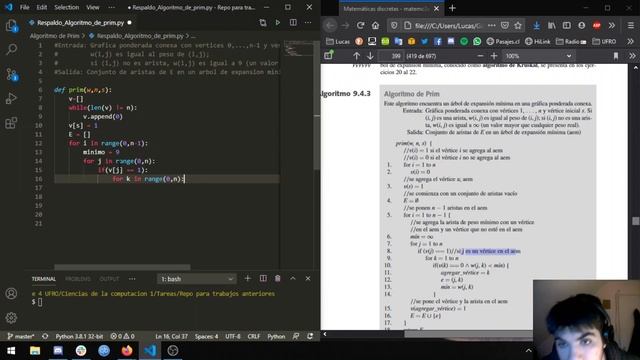The height and width of the screenshot is (360, 640).
Task: Open the Firefox library icon
Action: pyautogui.click(x=551, y=25)
